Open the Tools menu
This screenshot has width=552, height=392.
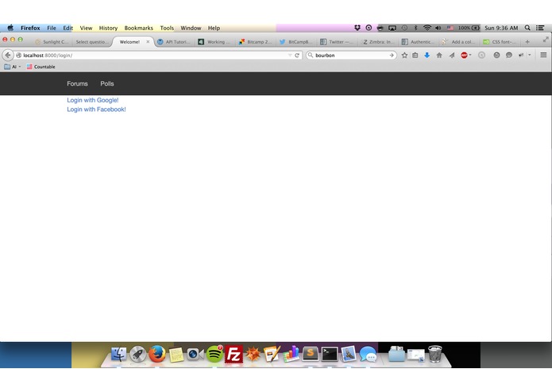167,28
